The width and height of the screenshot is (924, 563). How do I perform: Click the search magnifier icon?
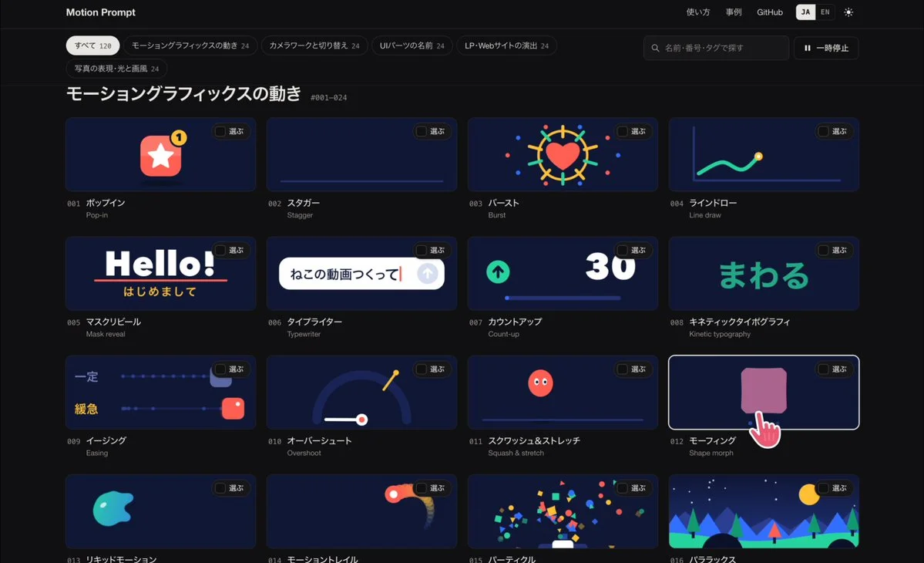(655, 49)
